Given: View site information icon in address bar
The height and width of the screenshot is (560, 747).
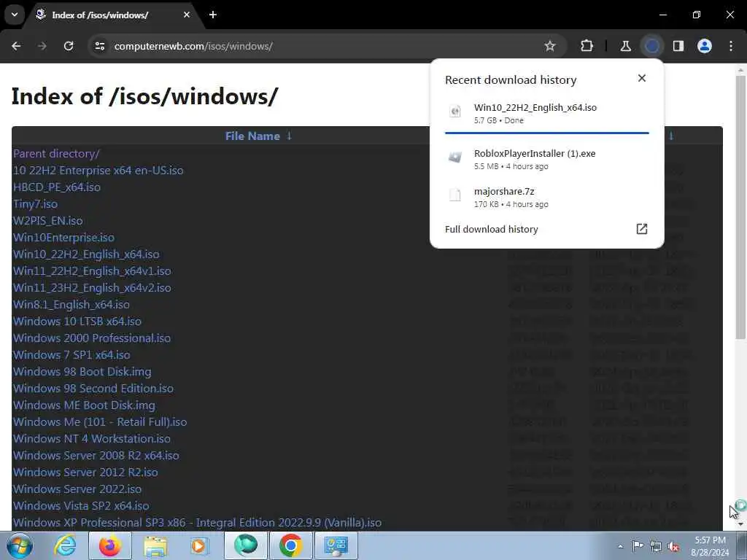Looking at the screenshot, I should click(x=99, y=46).
